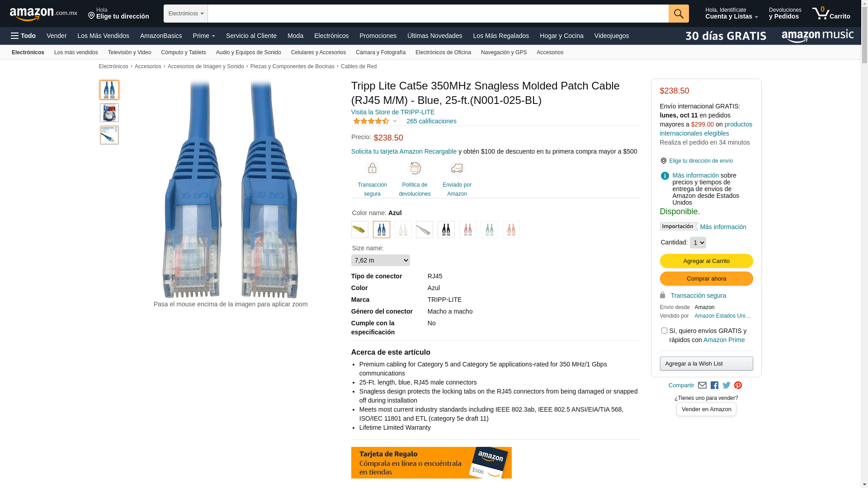Screen dimensions: 868x488
Task: Go to the Amazon.com.mx logo home
Action: pos(43,14)
